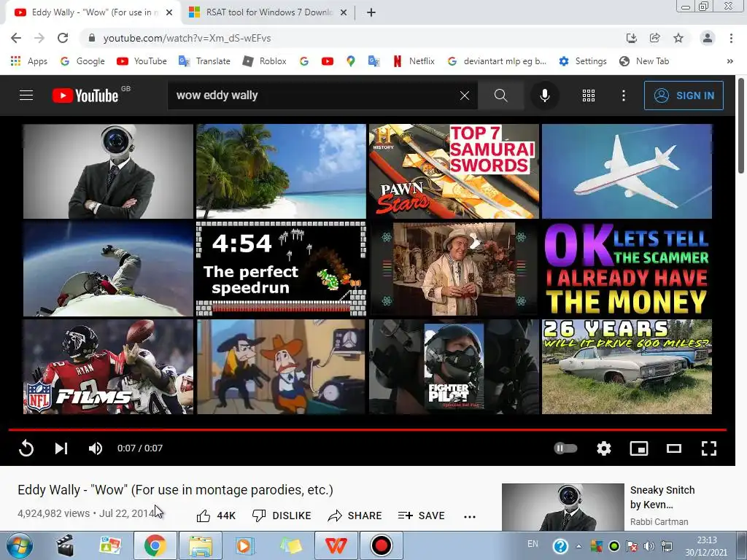Open the Sneaky Snitch by Kevn... title link
Screen dimensions: 747x560
coord(662,497)
